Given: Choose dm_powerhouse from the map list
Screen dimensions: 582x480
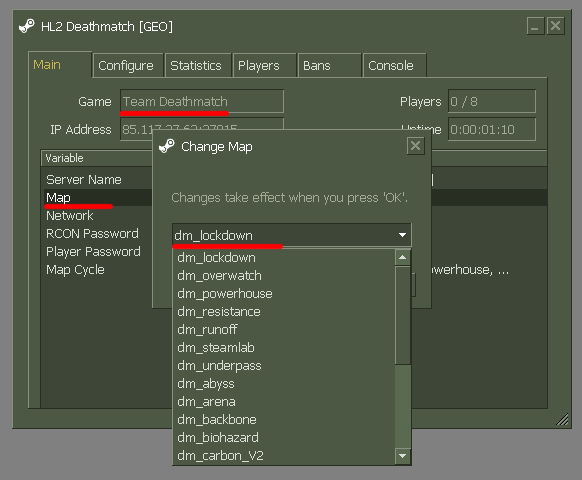Looking at the screenshot, I should (284, 294).
